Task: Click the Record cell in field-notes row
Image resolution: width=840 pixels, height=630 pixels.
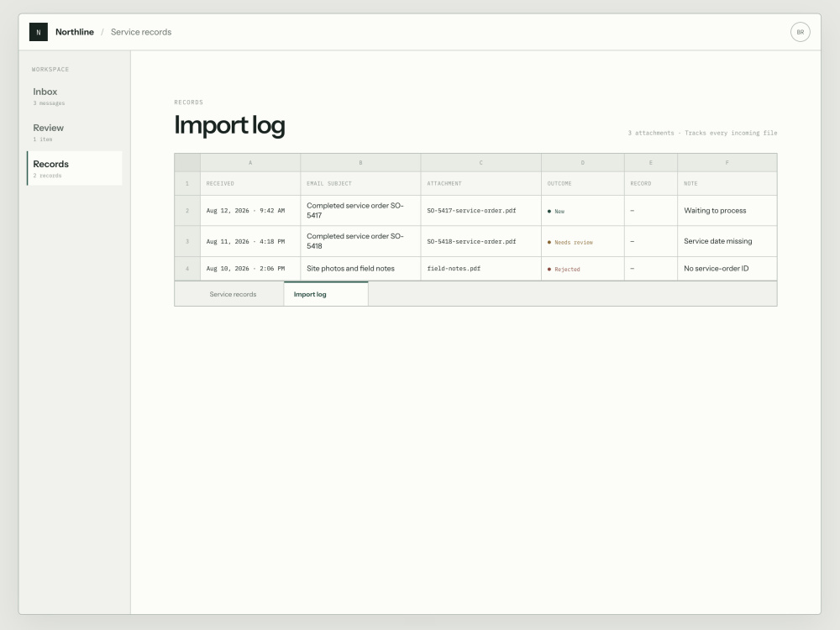Action: [651, 269]
